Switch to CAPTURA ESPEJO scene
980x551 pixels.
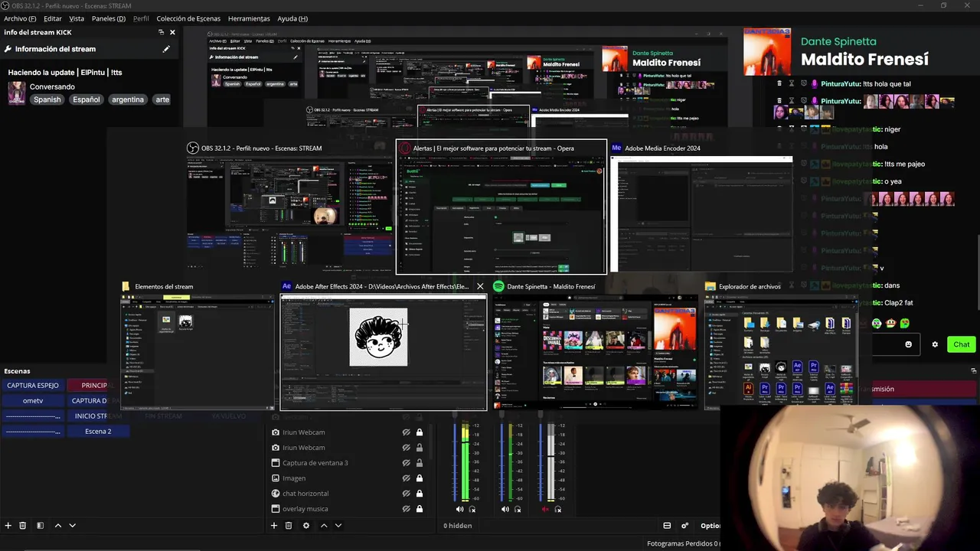[x=33, y=386]
